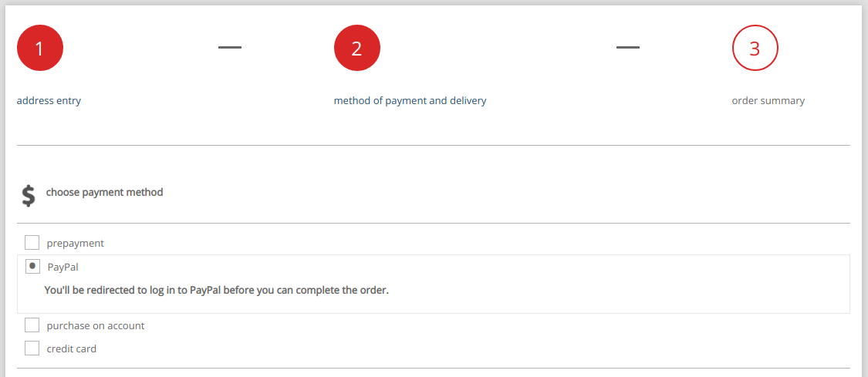Click the dash separator between steps 1 and 2
This screenshot has width=868, height=377.
pos(230,48)
